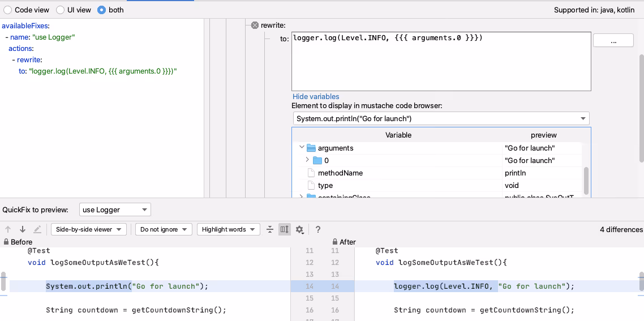The image size is (644, 321).
Task: Click the pencil edit icon in diff toolbar
Action: coord(37,229)
